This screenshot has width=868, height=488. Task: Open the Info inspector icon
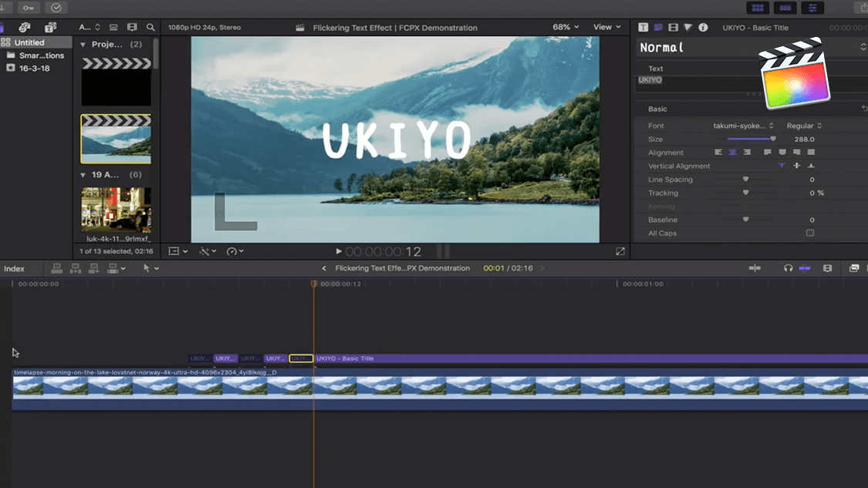click(x=703, y=27)
